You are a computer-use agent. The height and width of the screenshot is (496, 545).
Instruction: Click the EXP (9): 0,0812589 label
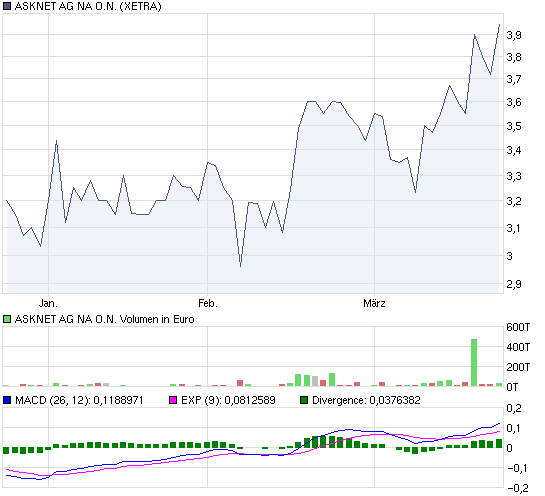coord(228,400)
